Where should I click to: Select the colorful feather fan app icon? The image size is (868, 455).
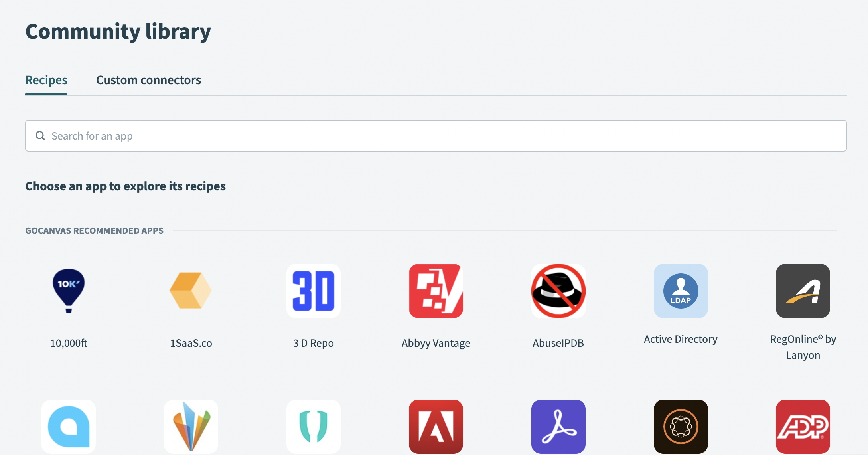191,427
